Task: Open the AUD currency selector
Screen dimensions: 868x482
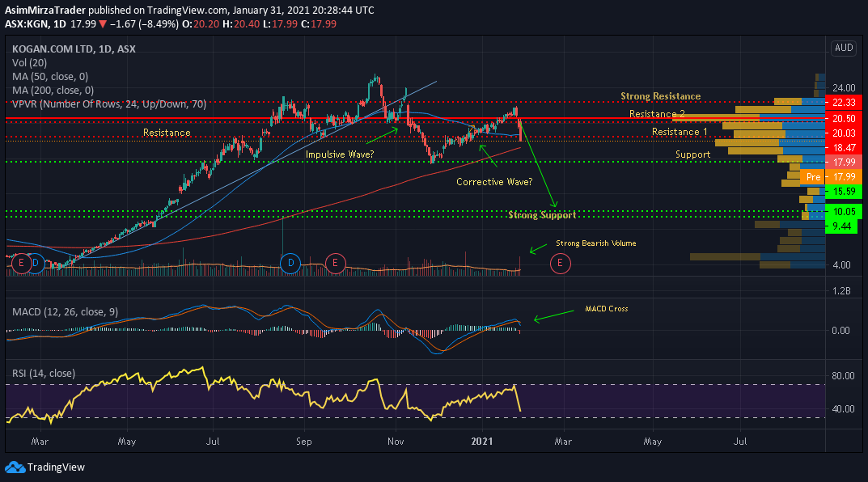Action: pos(844,48)
